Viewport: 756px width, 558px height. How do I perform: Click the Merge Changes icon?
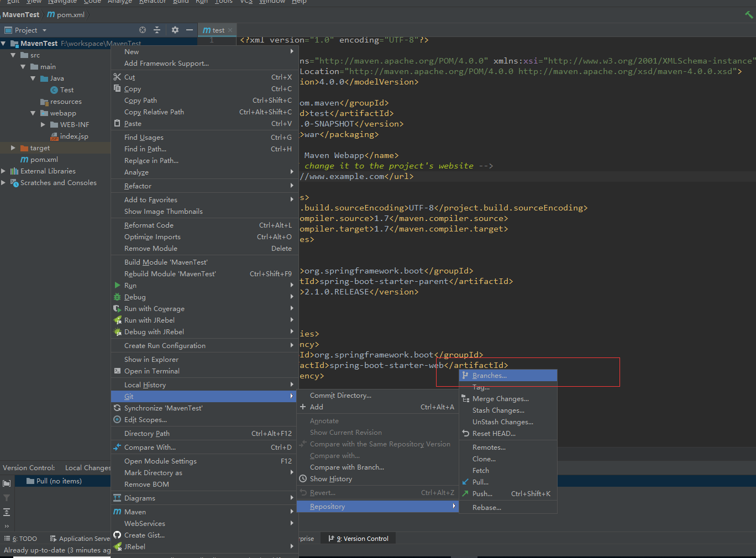(x=465, y=398)
